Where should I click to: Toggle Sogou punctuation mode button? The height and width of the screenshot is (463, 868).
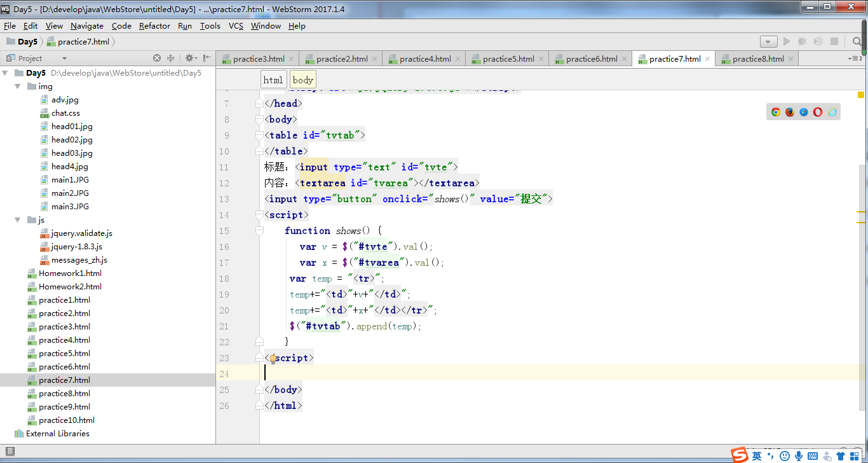[x=770, y=456]
